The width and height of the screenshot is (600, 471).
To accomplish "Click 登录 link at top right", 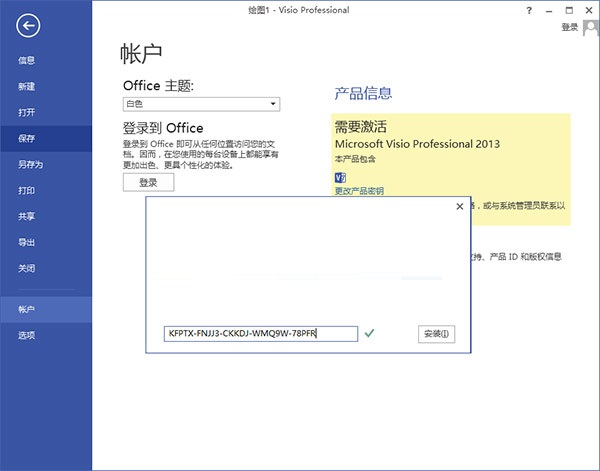I will (569, 27).
